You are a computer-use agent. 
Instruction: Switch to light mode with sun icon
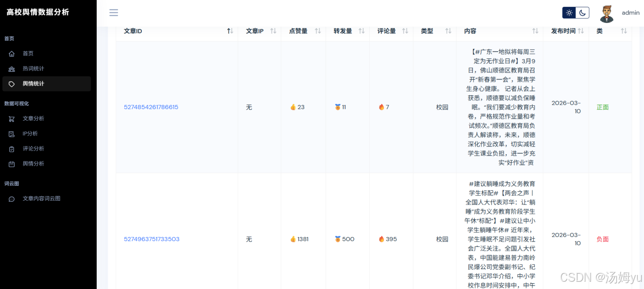(x=569, y=13)
